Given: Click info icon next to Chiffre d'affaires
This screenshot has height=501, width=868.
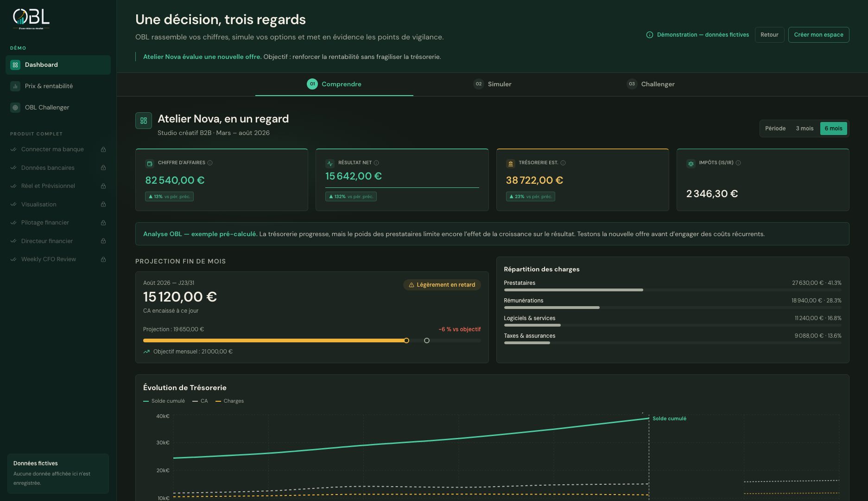Looking at the screenshot, I should (210, 163).
